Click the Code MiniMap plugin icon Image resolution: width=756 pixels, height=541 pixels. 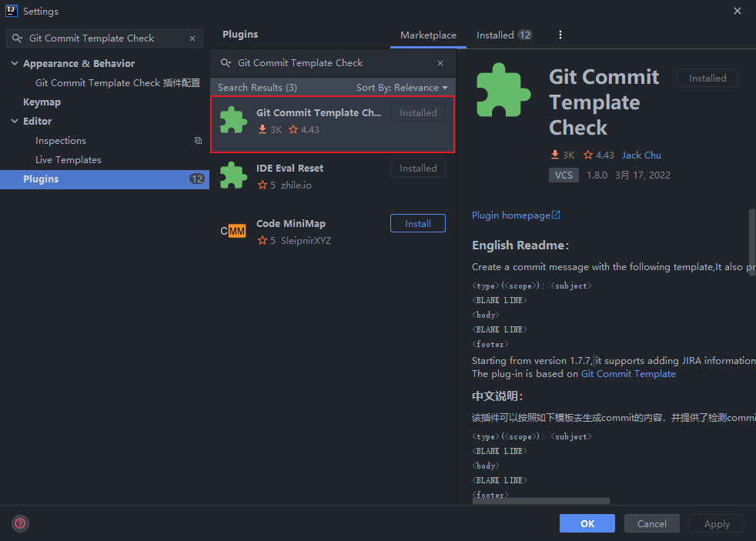[233, 231]
